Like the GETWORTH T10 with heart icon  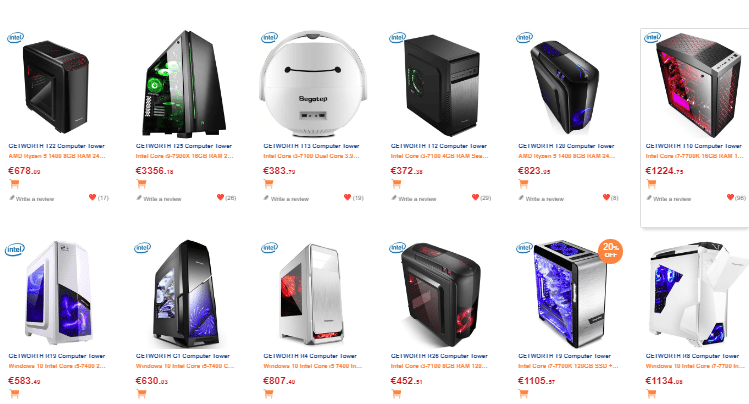(x=730, y=197)
